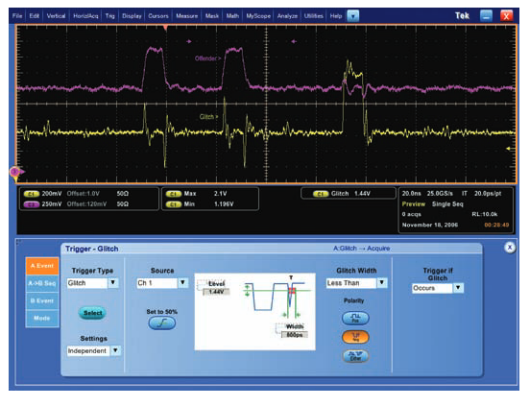The width and height of the screenshot is (525, 396).
Task: Open the Math menu
Action: pos(232,16)
